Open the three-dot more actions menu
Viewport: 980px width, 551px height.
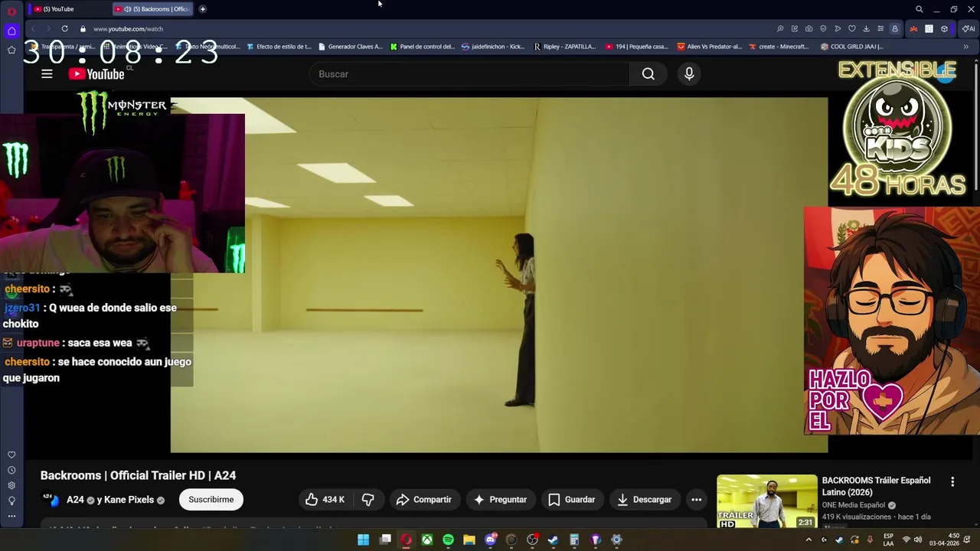click(697, 500)
